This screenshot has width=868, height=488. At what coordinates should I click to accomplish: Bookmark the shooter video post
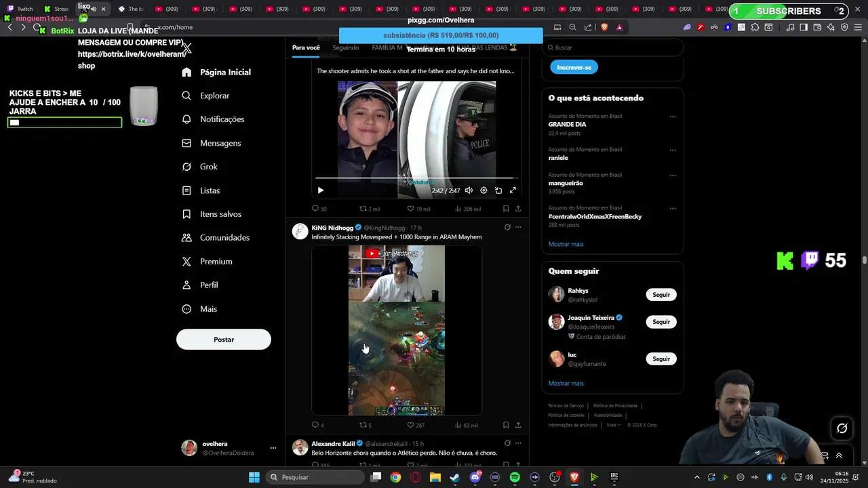pyautogui.click(x=506, y=209)
